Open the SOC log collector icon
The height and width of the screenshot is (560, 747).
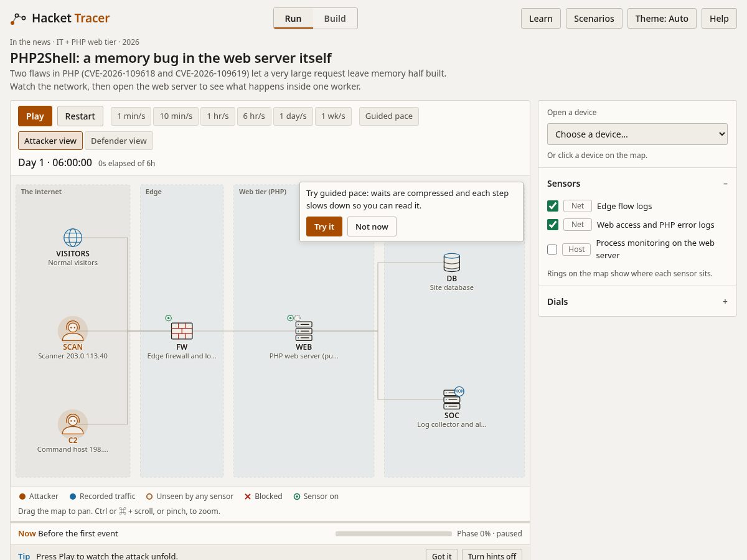pyautogui.click(x=452, y=399)
